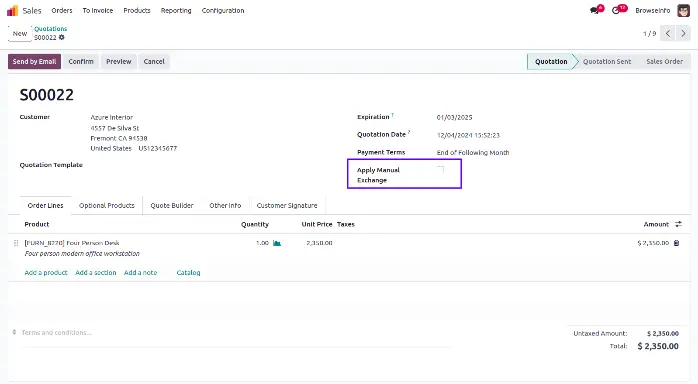The image size is (698, 384).
Task: Go to the previous record arrow
Action: pyautogui.click(x=668, y=33)
